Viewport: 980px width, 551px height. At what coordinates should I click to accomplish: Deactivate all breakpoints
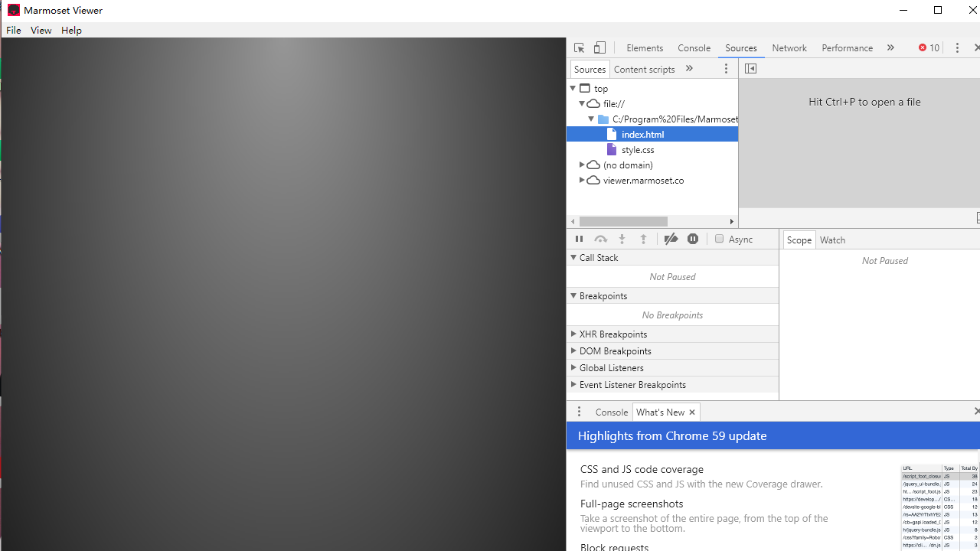click(671, 238)
